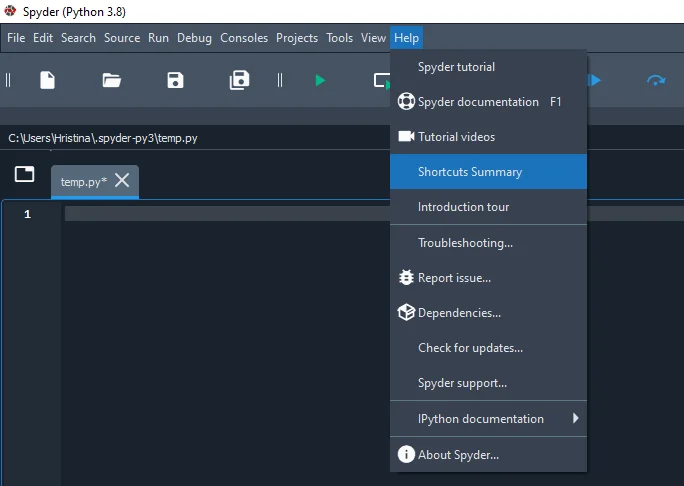Click the blue step-over debug arrow icon
This screenshot has width=684, height=486.
(x=656, y=80)
